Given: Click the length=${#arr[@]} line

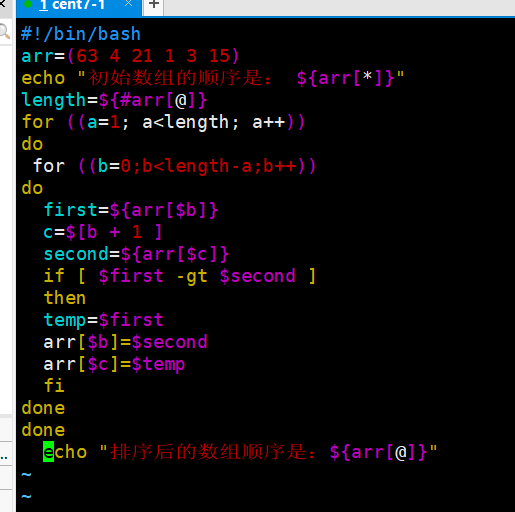Looking at the screenshot, I should click(x=114, y=100).
